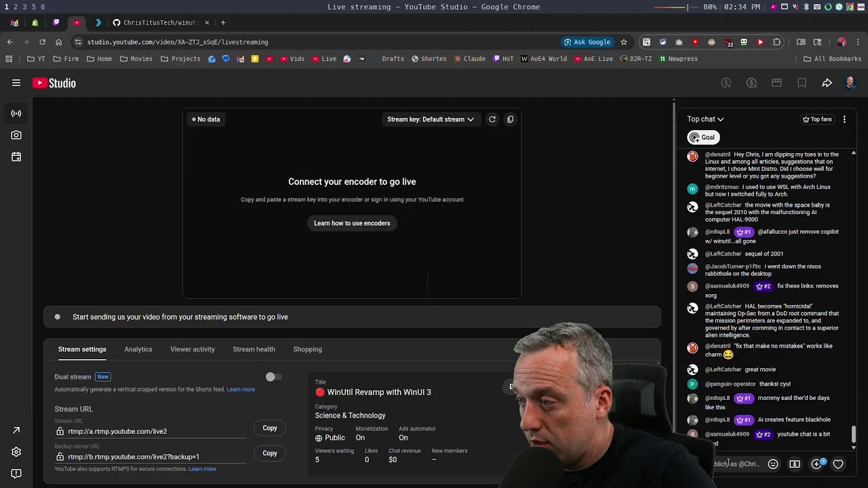Open the emoji picker in chat input
Screen dimensions: 868x488
[773, 464]
